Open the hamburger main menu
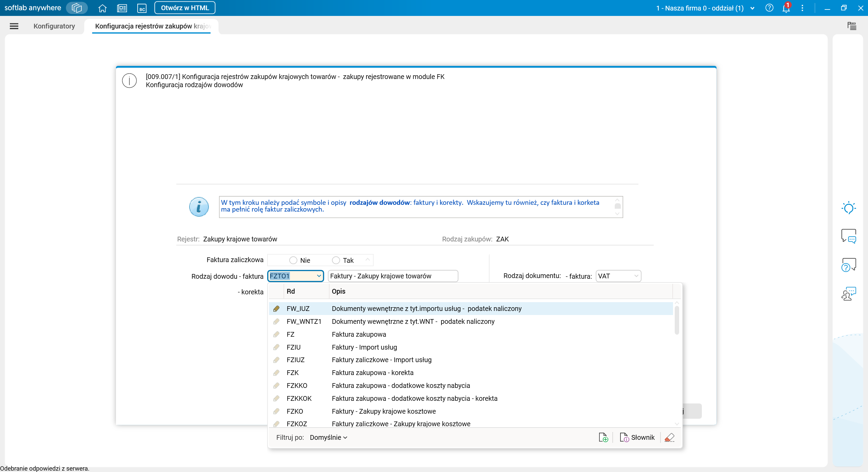This screenshot has width=868, height=472. pyautogui.click(x=14, y=26)
